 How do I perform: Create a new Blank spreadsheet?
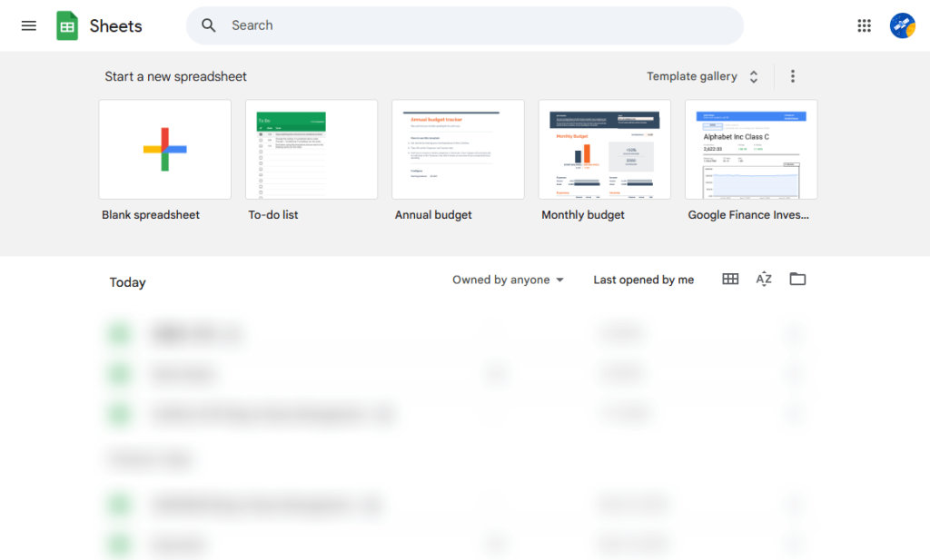pyautogui.click(x=164, y=150)
